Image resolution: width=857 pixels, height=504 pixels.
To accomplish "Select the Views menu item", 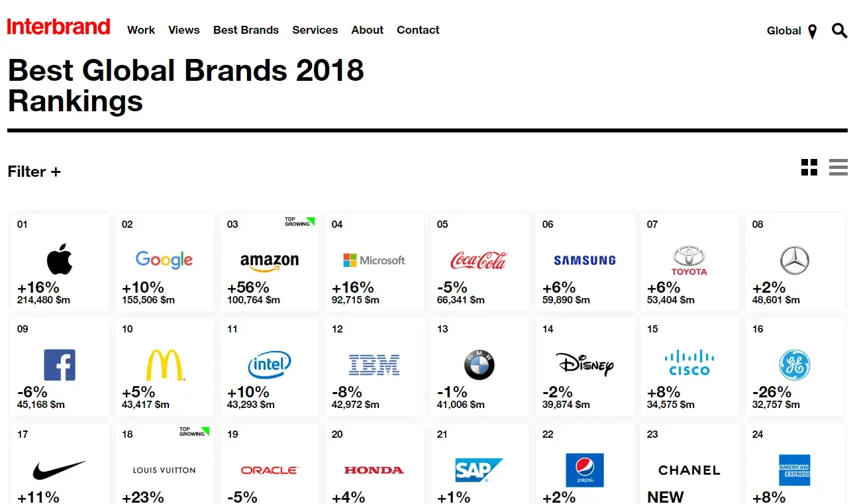I will click(183, 30).
